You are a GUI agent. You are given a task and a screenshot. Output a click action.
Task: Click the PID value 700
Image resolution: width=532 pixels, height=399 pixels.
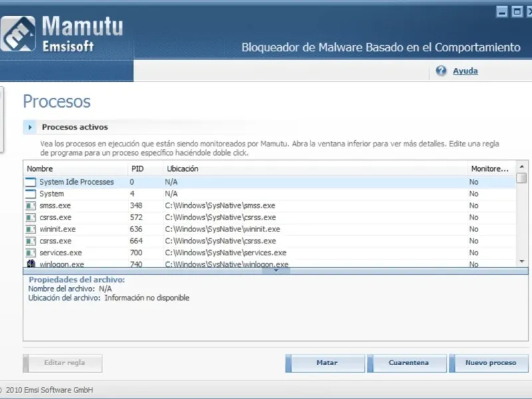coord(136,253)
